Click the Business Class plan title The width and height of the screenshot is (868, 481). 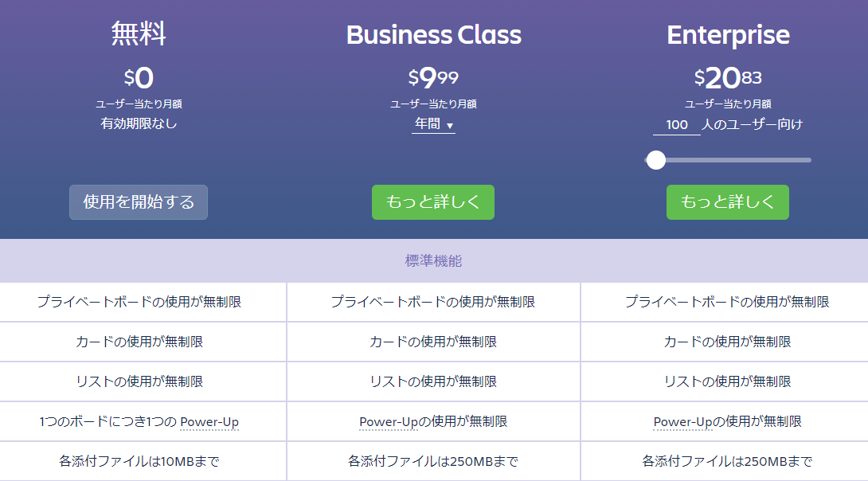pos(433,35)
